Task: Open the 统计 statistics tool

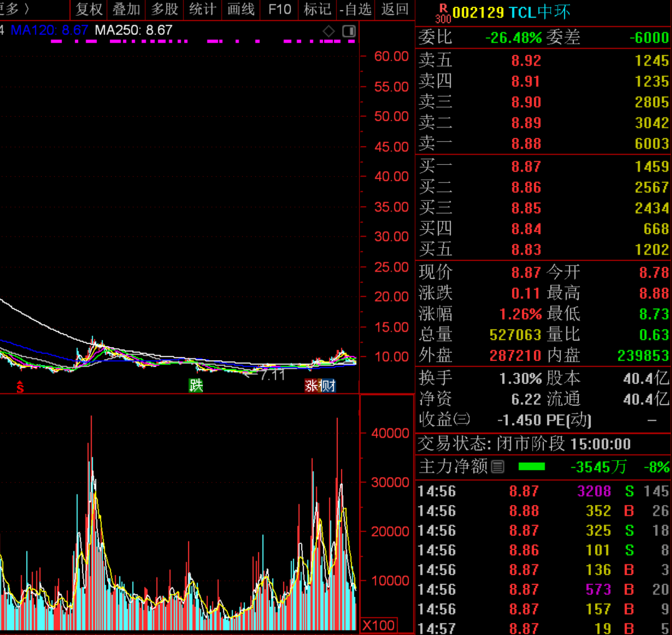Action: point(203,9)
